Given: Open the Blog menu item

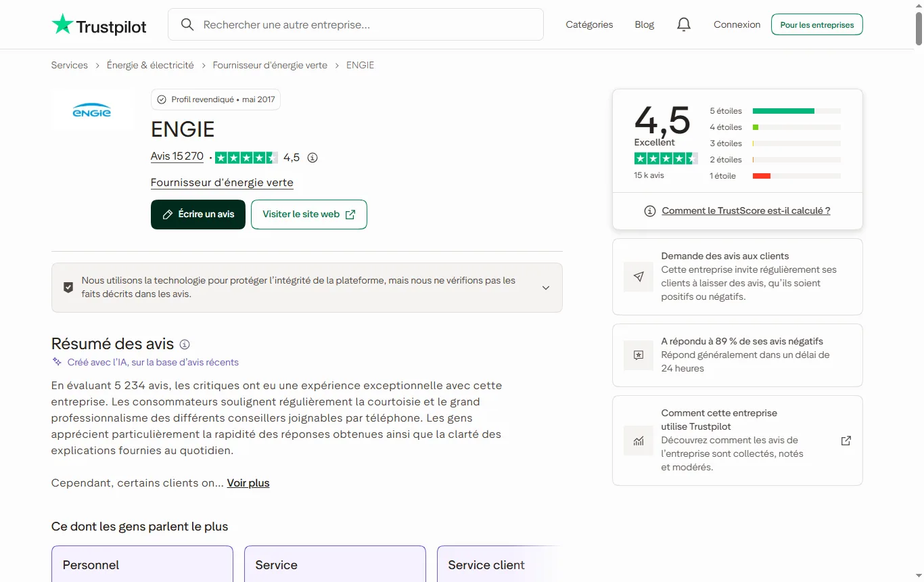Looking at the screenshot, I should (x=645, y=25).
